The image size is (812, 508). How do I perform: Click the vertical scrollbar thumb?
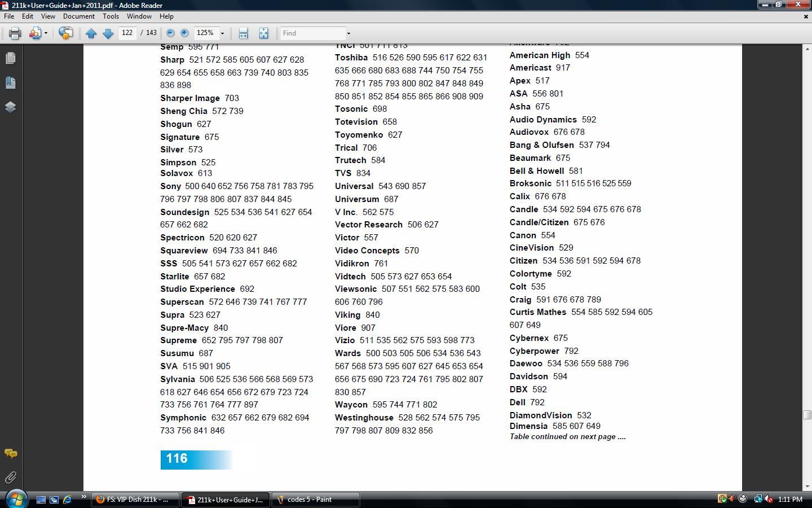click(x=807, y=415)
